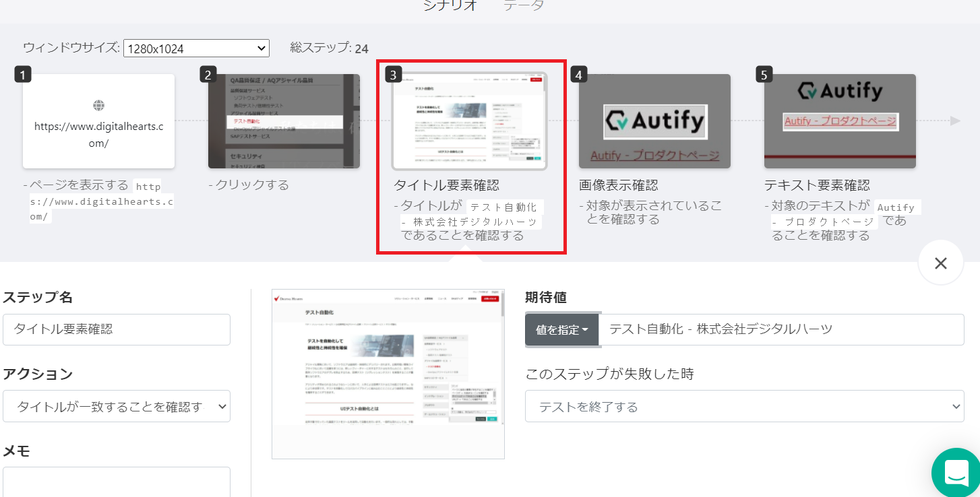Open the このステップが失敗した時 dropdown
This screenshot has width=980, height=497.
tap(744, 406)
